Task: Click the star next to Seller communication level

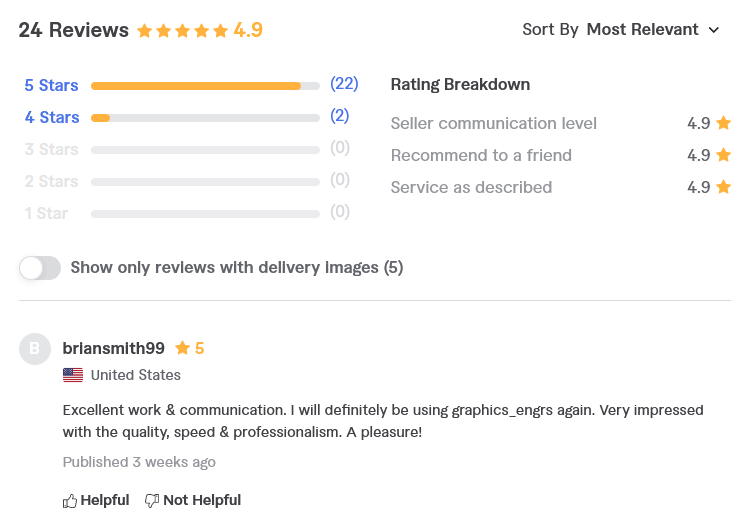Action: (724, 123)
